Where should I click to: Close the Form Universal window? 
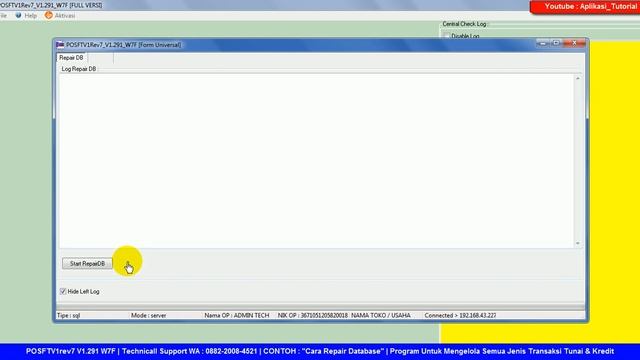[x=574, y=43]
